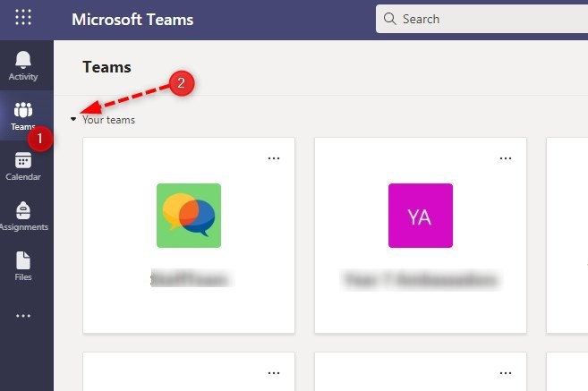Open more options on bottom-middle team card
Image resolution: width=588 pixels, height=391 pixels.
click(x=506, y=372)
